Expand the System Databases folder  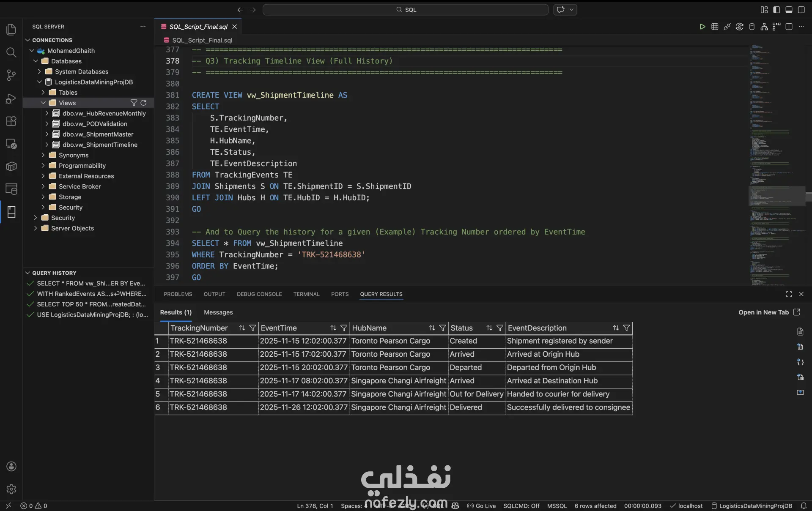39,71
